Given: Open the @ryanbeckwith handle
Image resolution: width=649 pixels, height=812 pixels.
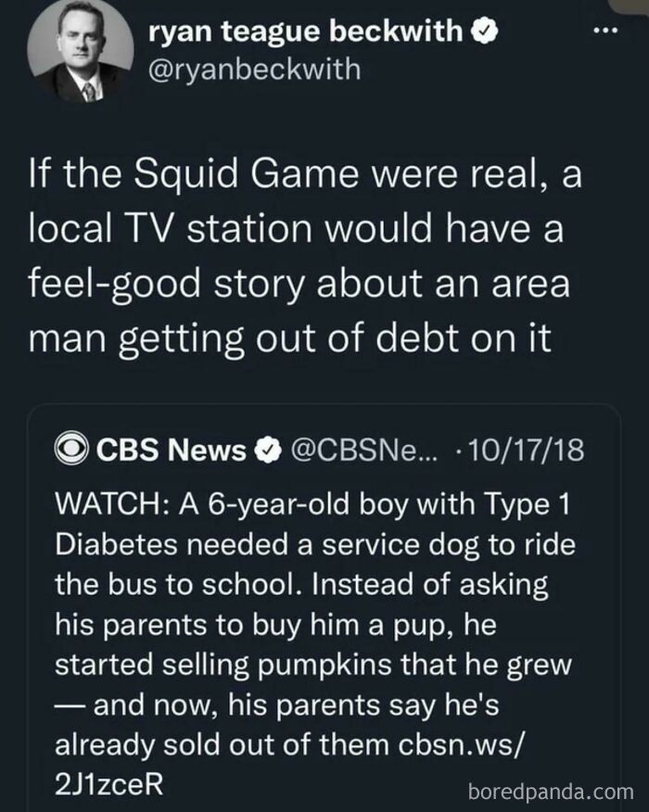Looking at the screenshot, I should [x=254, y=70].
